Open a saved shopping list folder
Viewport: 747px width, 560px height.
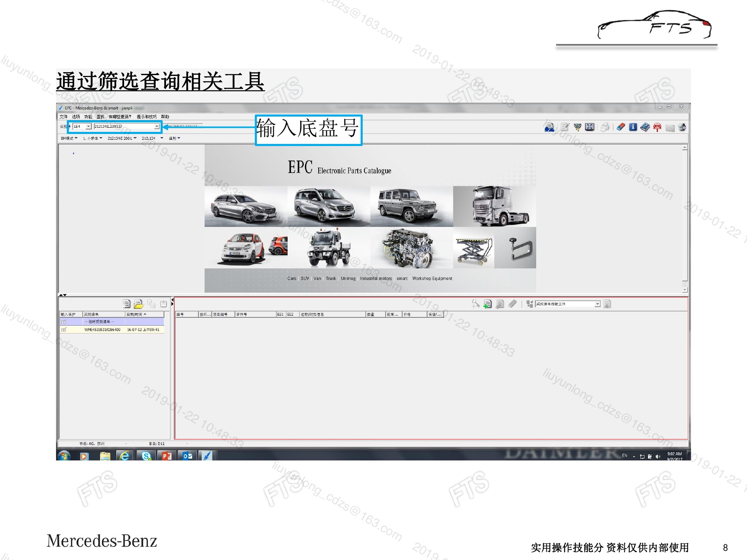tap(139, 304)
